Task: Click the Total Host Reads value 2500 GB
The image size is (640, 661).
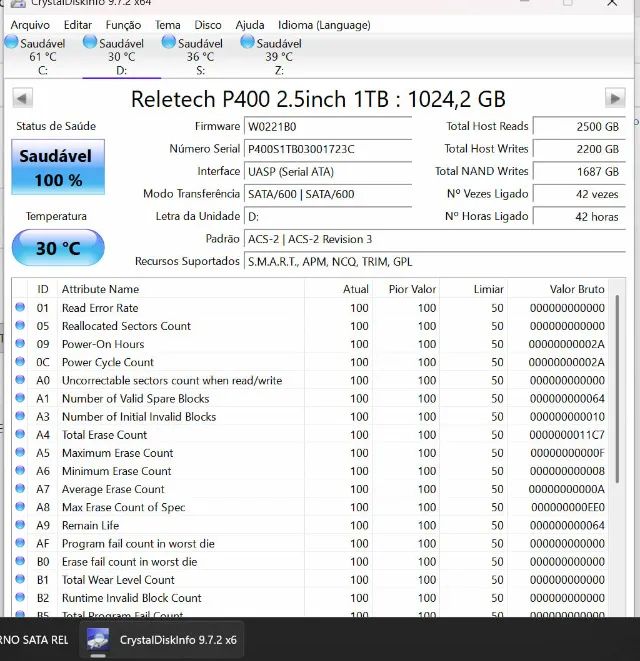Action: pyautogui.click(x=579, y=126)
